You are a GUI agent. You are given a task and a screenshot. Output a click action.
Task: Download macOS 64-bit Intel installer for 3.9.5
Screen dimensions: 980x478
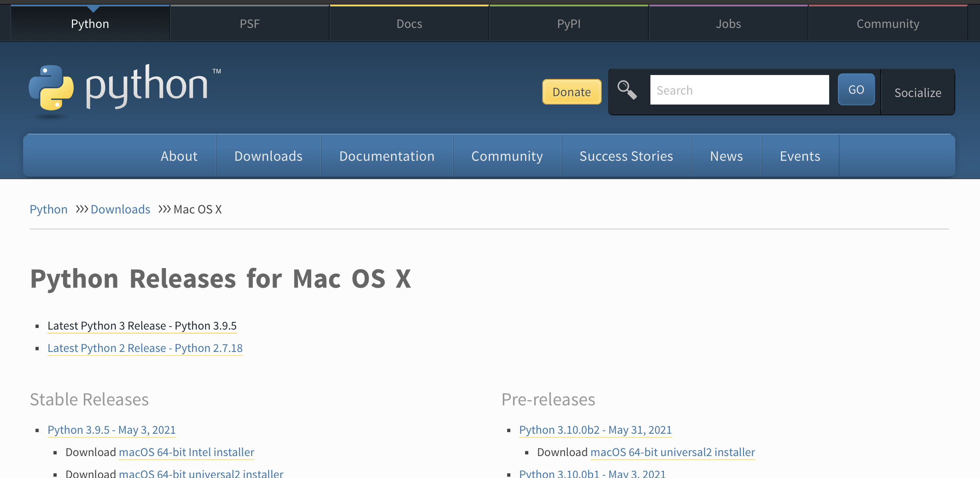pyautogui.click(x=187, y=452)
